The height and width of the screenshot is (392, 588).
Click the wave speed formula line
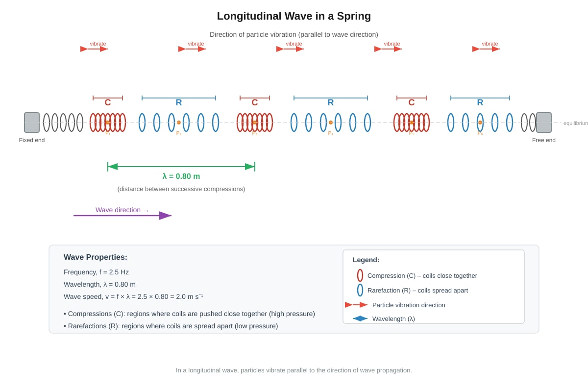(x=133, y=296)
